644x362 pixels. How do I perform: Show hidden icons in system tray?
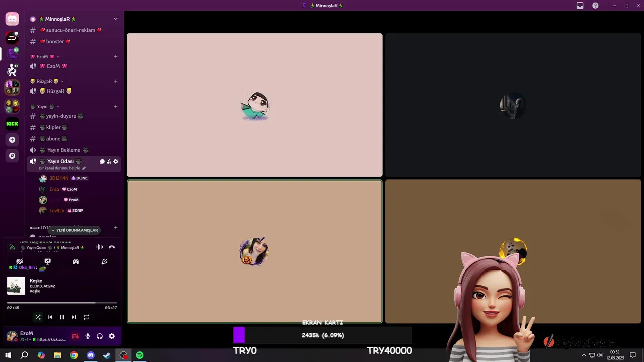tap(584, 355)
